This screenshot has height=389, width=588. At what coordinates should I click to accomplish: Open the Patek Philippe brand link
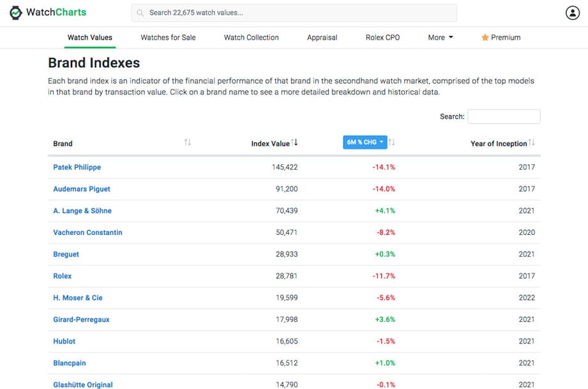(x=77, y=167)
